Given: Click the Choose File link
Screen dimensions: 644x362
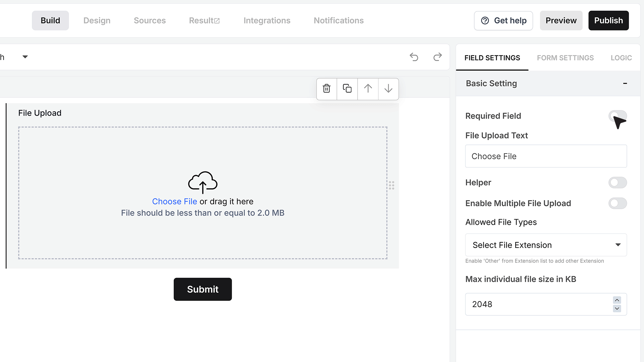Looking at the screenshot, I should pyautogui.click(x=174, y=201).
